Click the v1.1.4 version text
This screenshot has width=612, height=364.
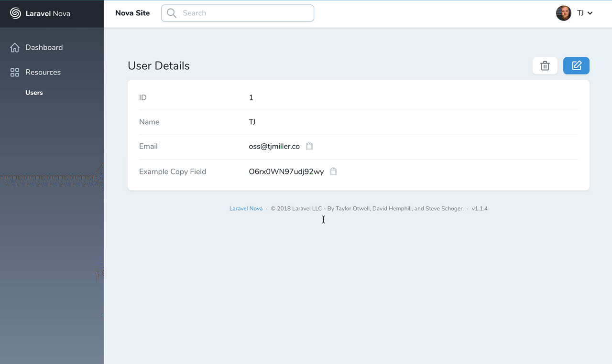coord(480,209)
